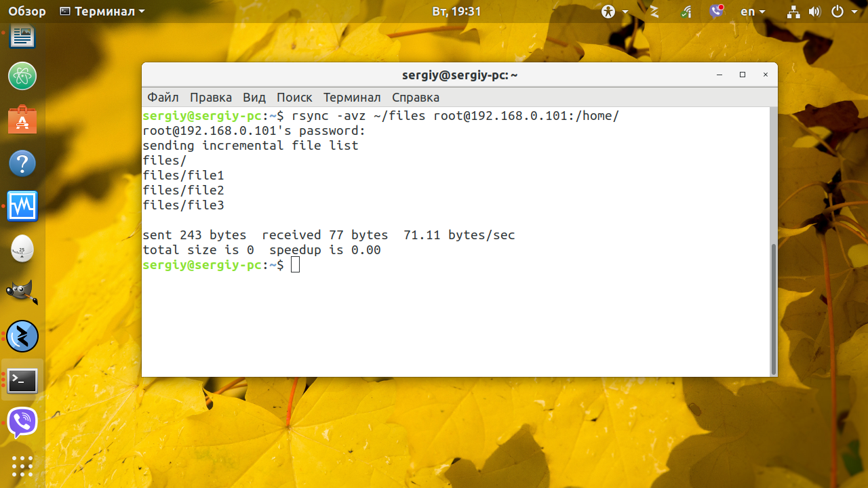Open the power menu icon

pos(837,12)
